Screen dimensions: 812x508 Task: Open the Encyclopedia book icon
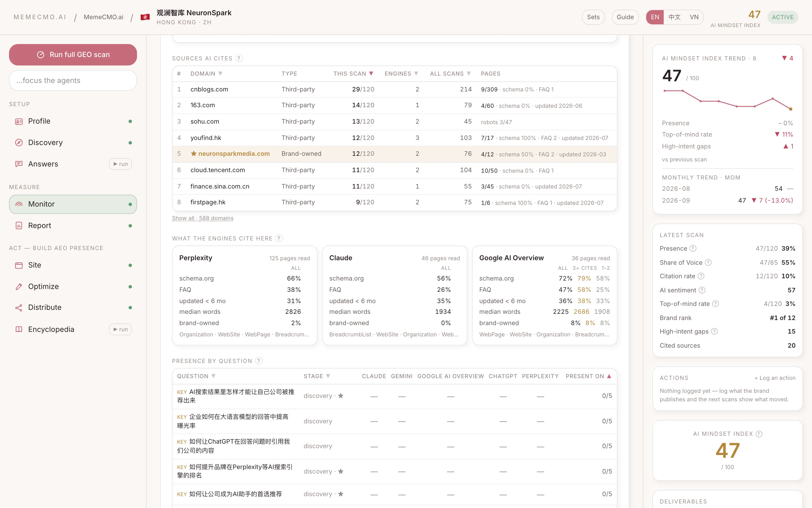click(x=19, y=329)
